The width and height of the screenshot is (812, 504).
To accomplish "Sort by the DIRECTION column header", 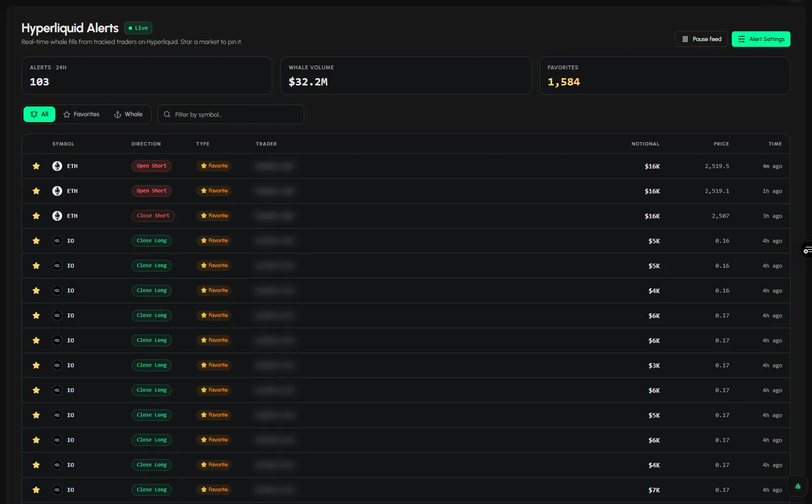I will [146, 144].
